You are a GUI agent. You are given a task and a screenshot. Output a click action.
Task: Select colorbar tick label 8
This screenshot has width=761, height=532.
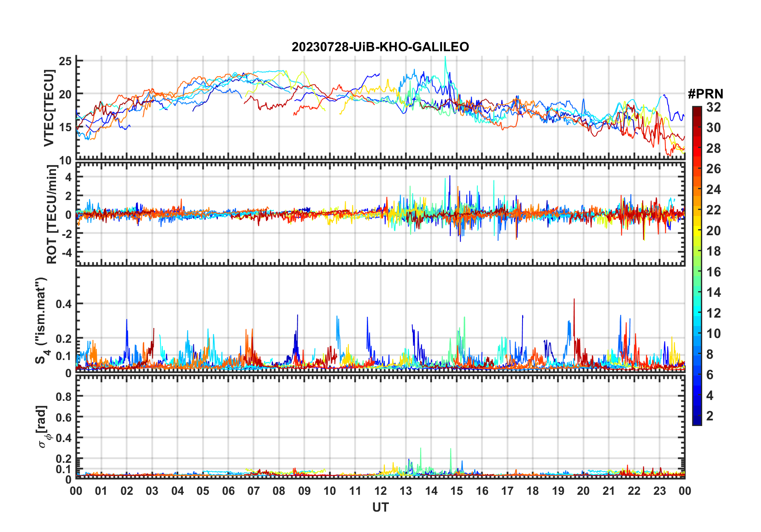pyautogui.click(x=710, y=354)
